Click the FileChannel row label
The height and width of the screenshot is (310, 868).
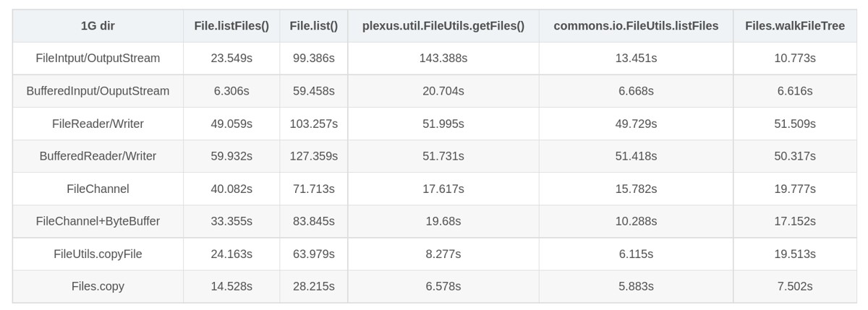tap(98, 189)
